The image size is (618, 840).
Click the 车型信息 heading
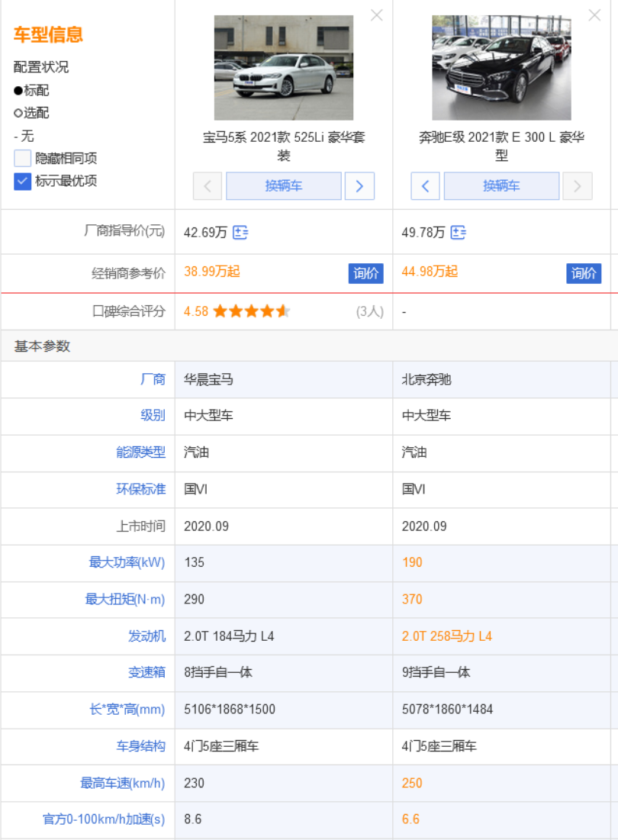point(48,34)
